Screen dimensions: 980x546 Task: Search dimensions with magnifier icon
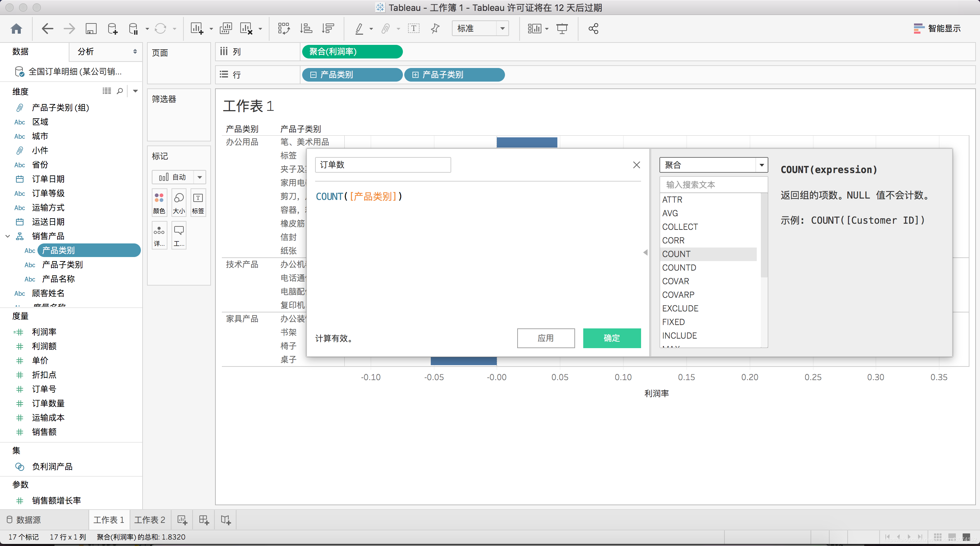120,91
